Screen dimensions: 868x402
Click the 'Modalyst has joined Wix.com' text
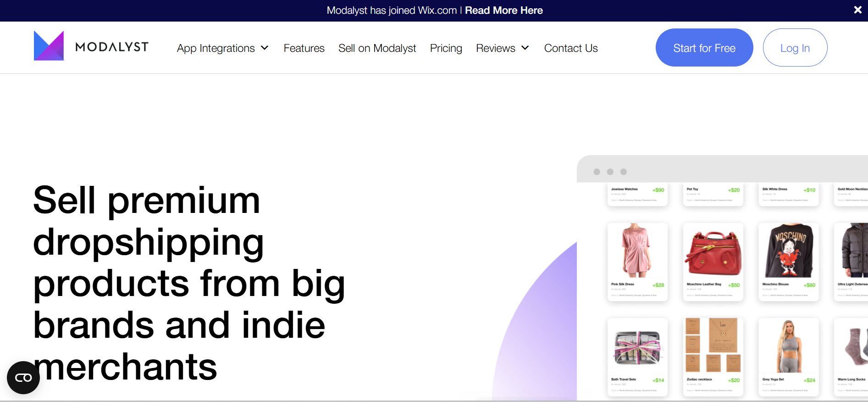(x=392, y=11)
